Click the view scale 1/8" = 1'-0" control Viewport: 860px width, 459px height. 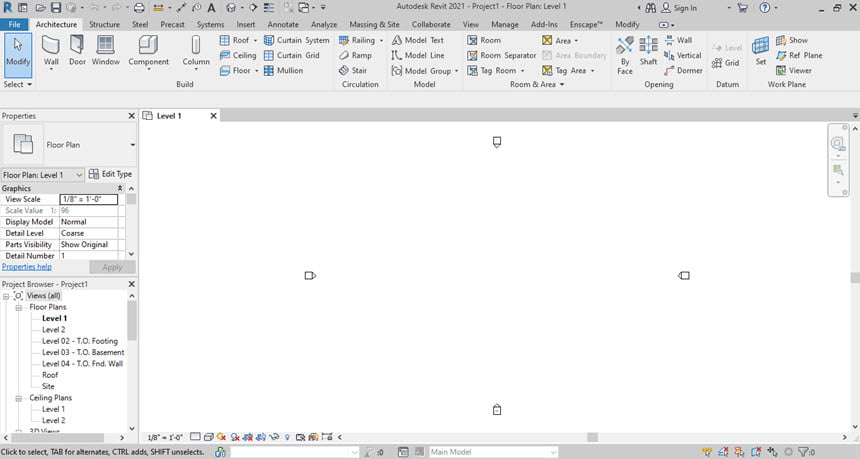tap(165, 438)
